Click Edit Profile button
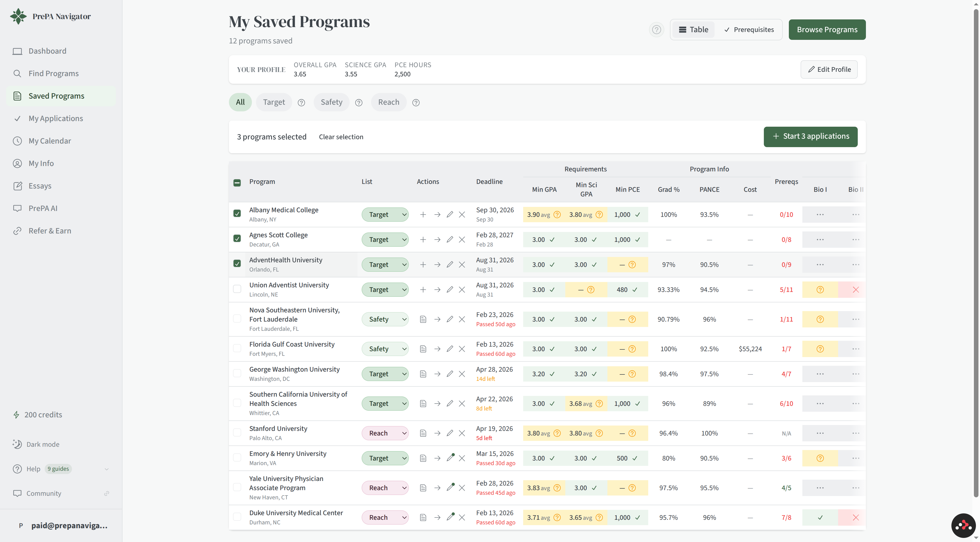This screenshot has width=980, height=542. click(829, 69)
